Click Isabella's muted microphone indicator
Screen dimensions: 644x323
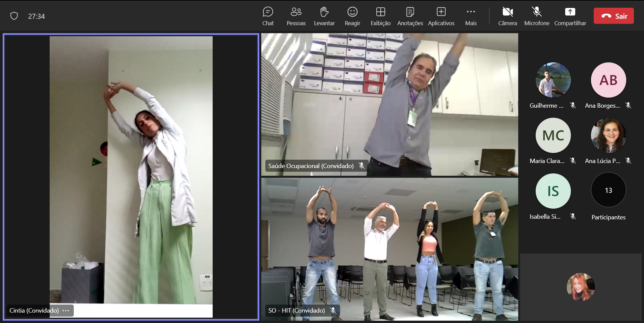(x=573, y=217)
